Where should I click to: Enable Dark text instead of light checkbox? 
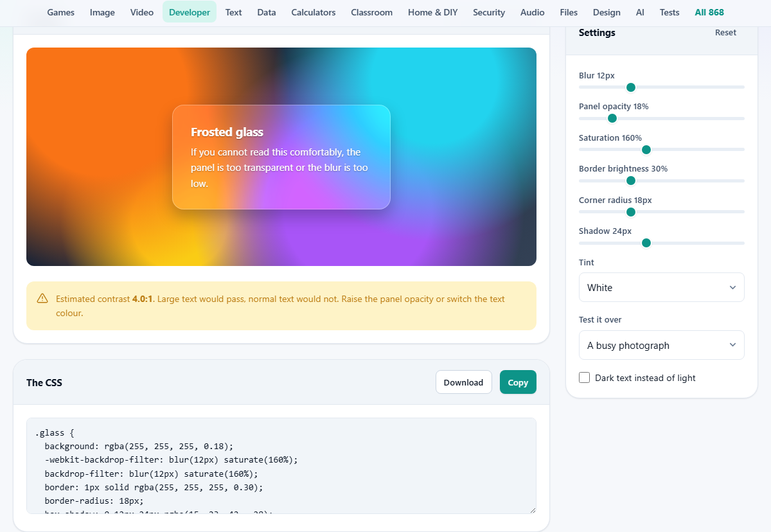click(x=585, y=378)
